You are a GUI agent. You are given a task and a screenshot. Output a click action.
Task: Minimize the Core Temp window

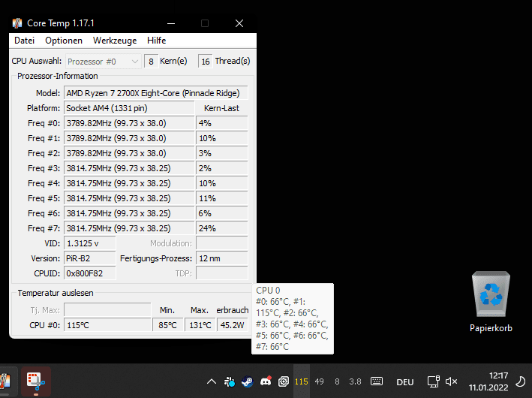click(x=171, y=23)
